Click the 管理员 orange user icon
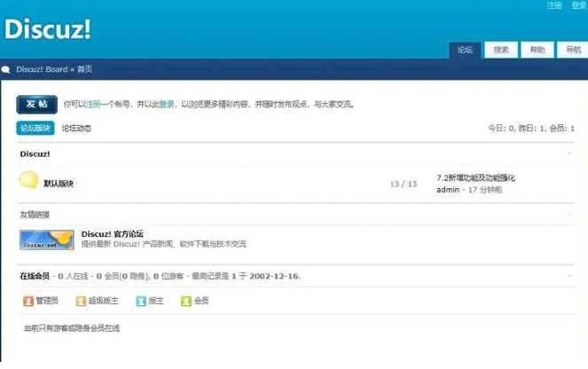The height and width of the screenshot is (369, 588). pyautogui.click(x=28, y=301)
